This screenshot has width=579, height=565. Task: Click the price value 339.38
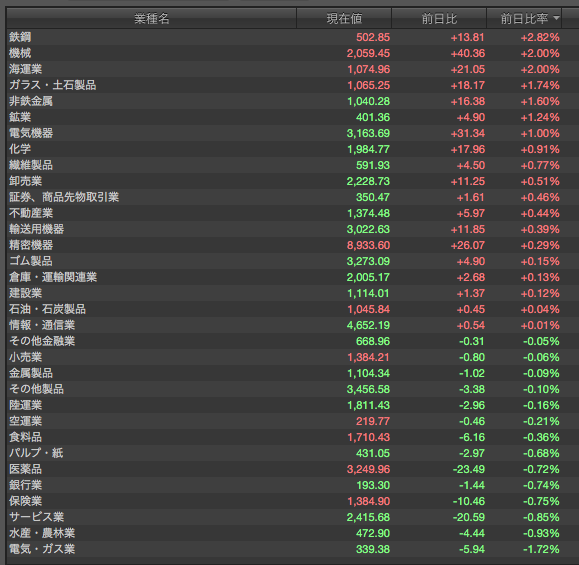point(373,549)
